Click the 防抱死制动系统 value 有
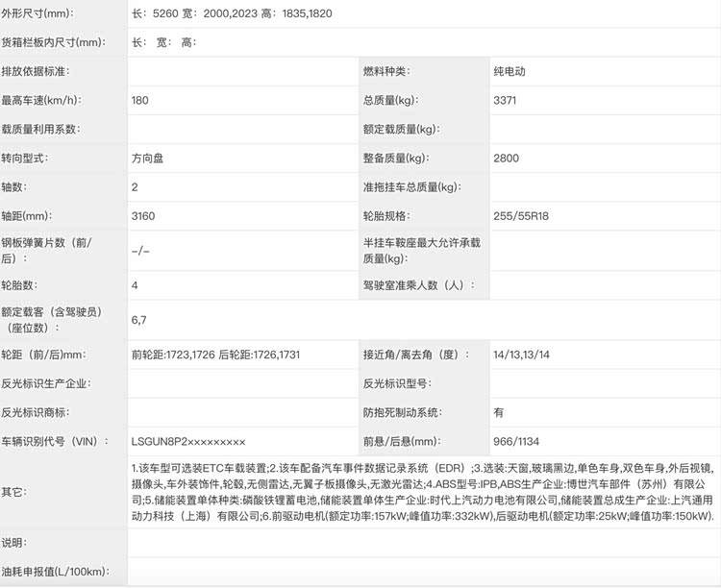The height and width of the screenshot is (588, 721). pos(499,412)
